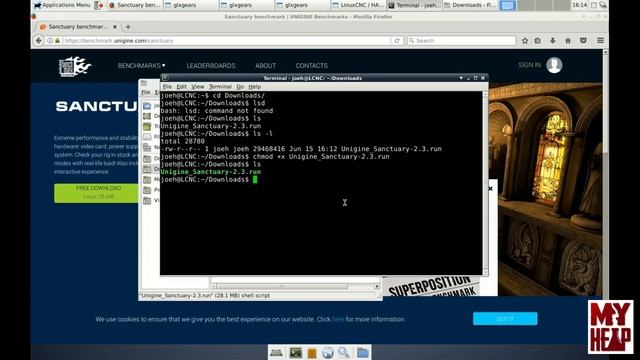Open the file manager File menu

(146, 93)
